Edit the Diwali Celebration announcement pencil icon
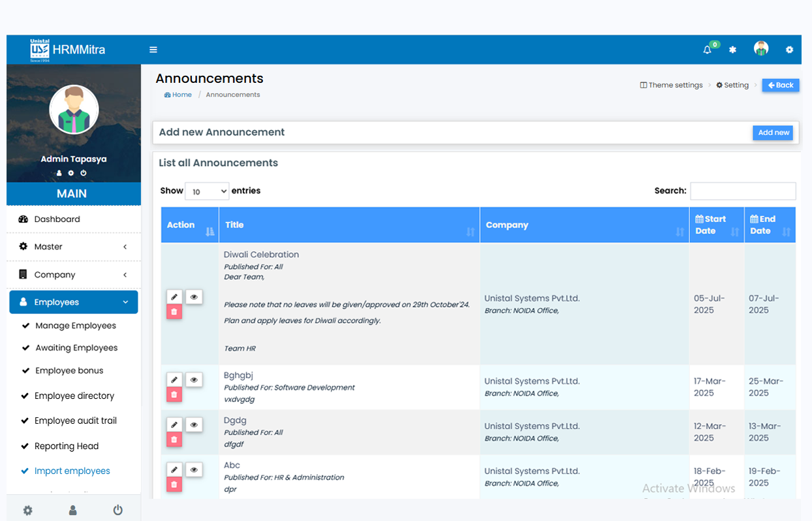Viewport: 812px width, 521px height. click(x=174, y=297)
